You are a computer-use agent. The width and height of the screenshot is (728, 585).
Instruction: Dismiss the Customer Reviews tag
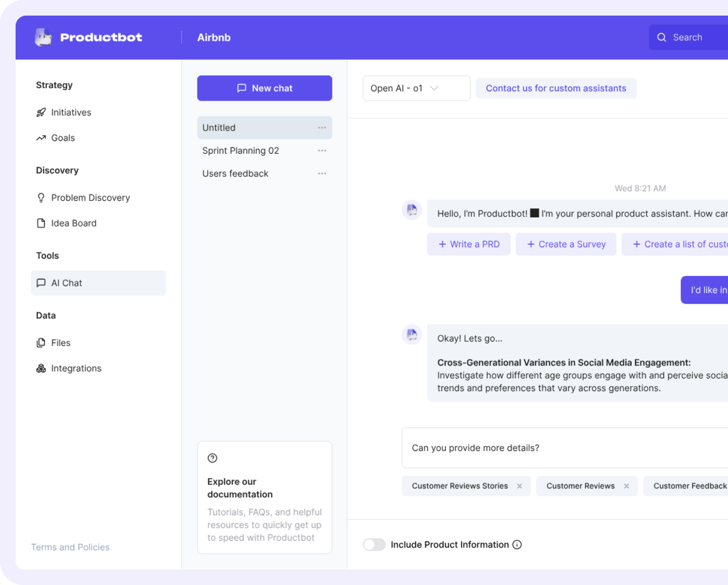[627, 486]
